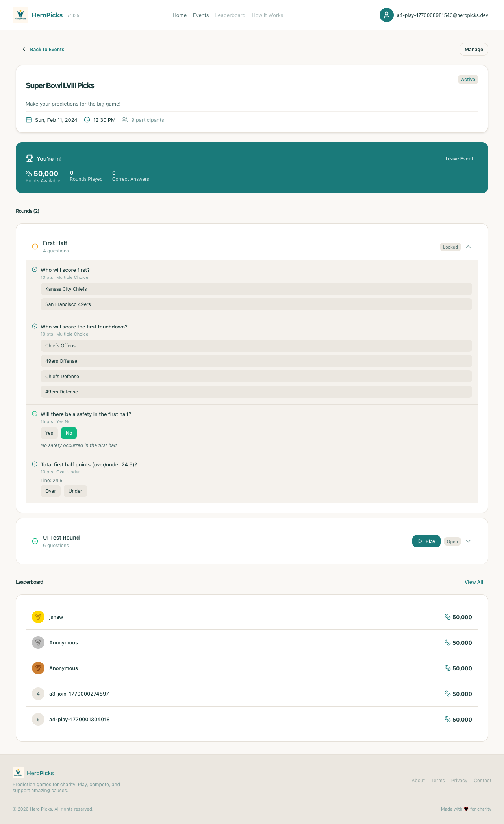Open the Leaderboard nav item

click(230, 15)
